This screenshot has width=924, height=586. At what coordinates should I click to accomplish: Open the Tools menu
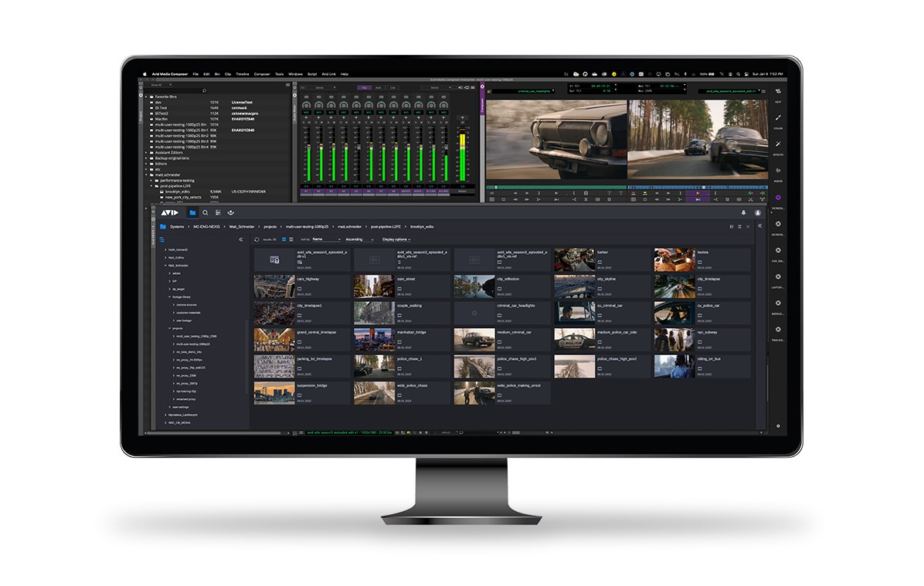[x=280, y=74]
